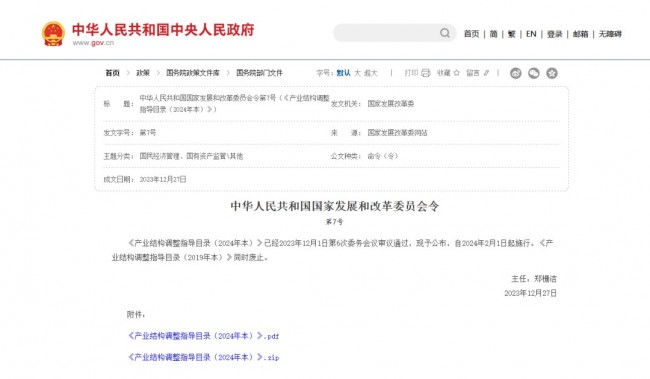Click the pencil icon next to 留言
This screenshot has width=650, height=379.
pyautogui.click(x=486, y=73)
